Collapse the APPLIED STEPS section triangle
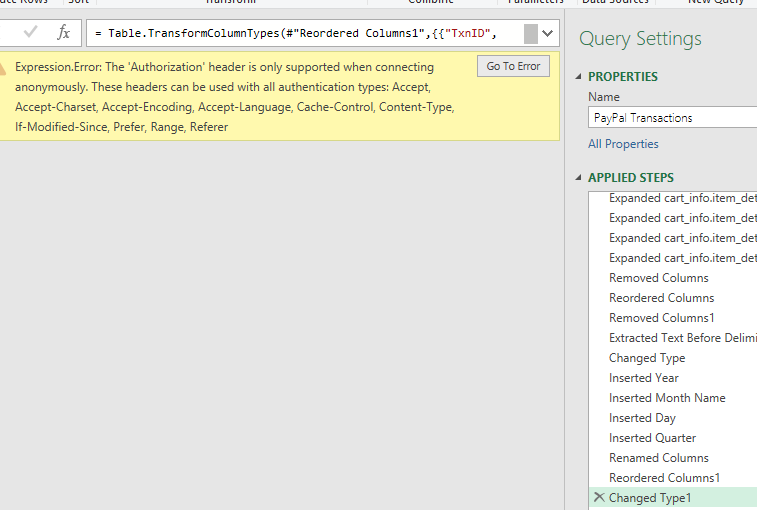Image resolution: width=757 pixels, height=510 pixels. [x=578, y=177]
